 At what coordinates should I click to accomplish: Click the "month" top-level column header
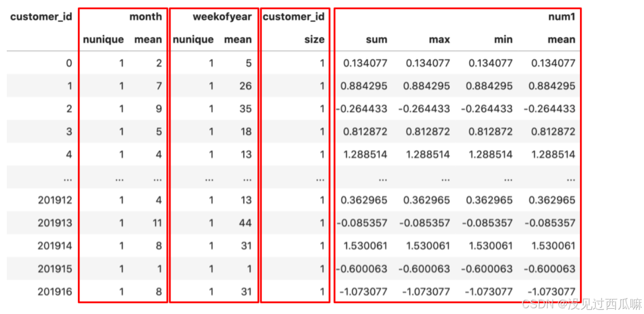146,17
